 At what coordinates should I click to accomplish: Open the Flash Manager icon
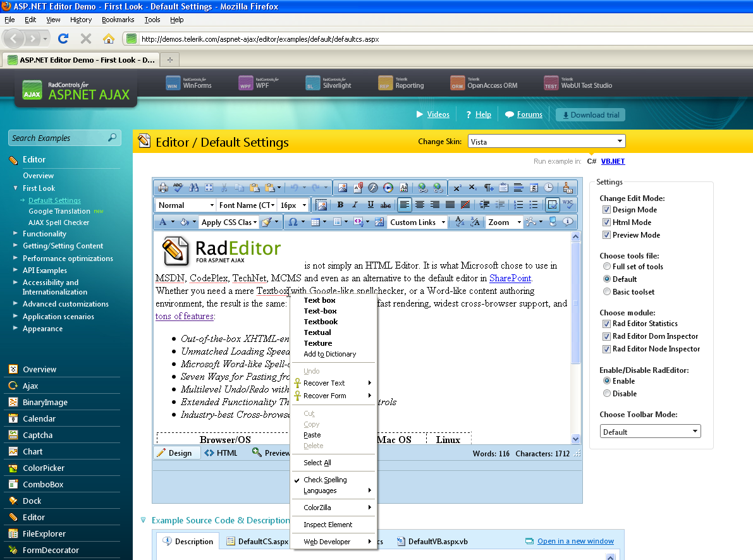373,188
